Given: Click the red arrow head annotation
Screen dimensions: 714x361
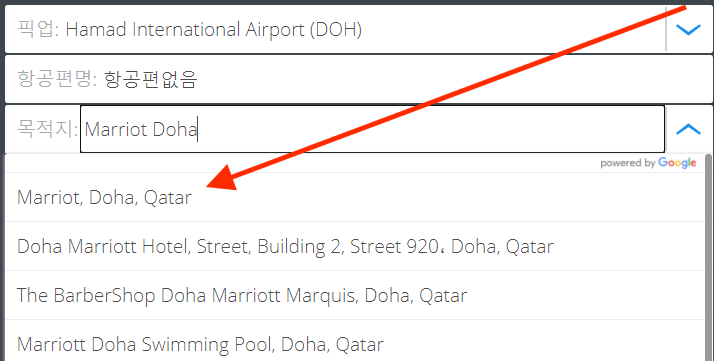Looking at the screenshot, I should pos(222,177).
